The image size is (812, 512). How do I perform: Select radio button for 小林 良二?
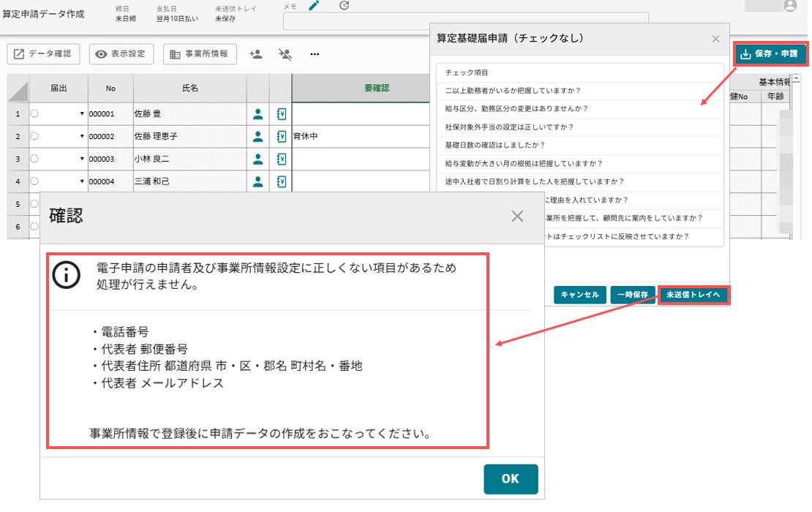[x=34, y=159]
